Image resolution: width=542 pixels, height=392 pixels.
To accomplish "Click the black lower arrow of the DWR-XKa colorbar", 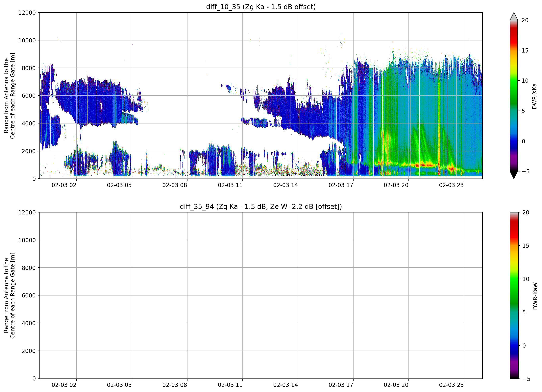I will pos(514,175).
